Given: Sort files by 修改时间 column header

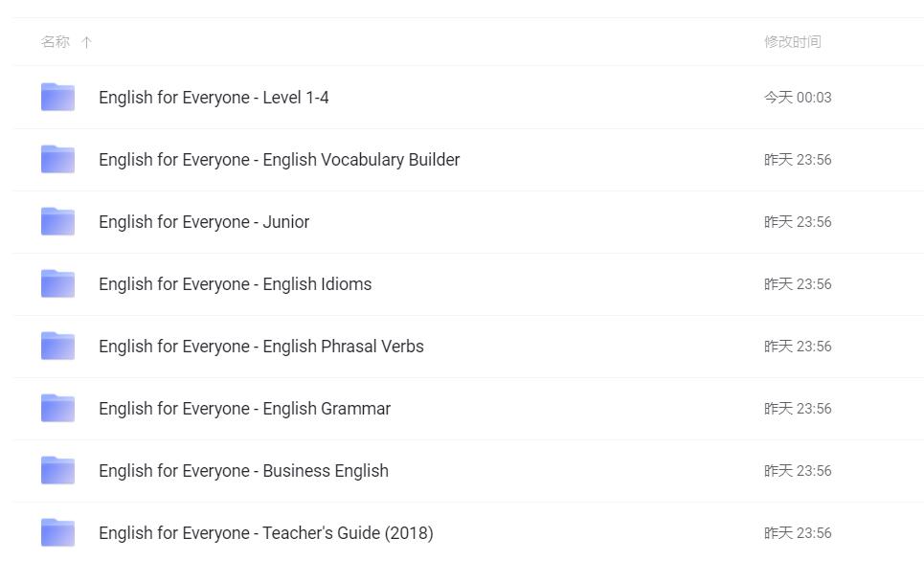Looking at the screenshot, I should (792, 42).
